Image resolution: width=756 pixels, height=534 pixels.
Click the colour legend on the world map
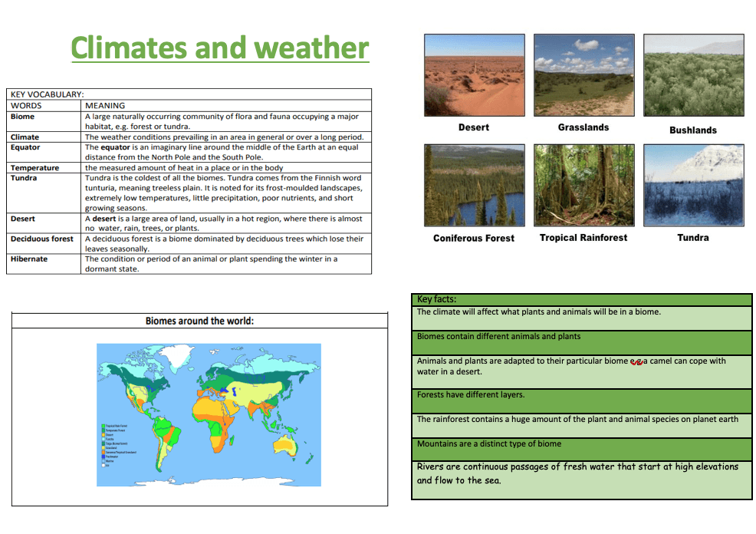(119, 445)
